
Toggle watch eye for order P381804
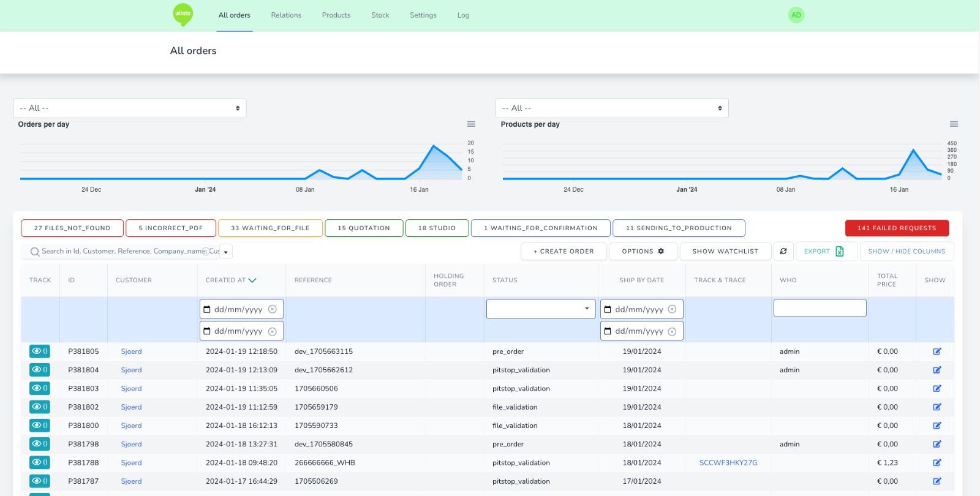pyautogui.click(x=40, y=370)
